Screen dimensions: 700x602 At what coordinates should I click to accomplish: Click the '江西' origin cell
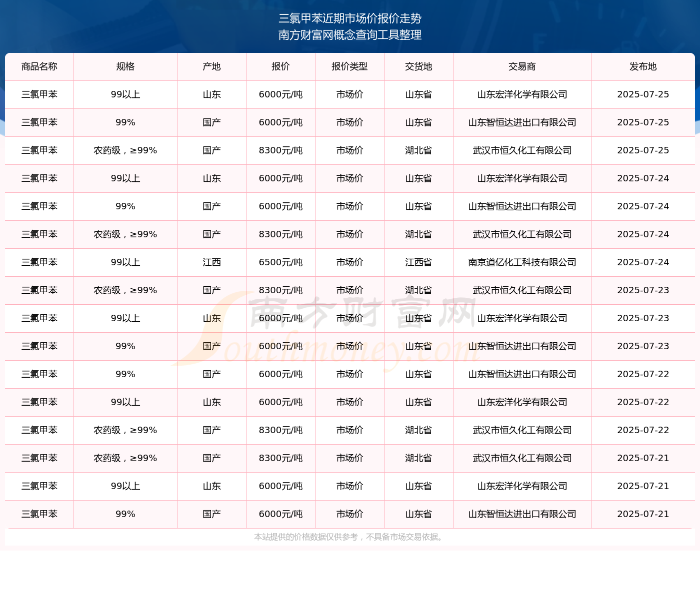click(212, 262)
